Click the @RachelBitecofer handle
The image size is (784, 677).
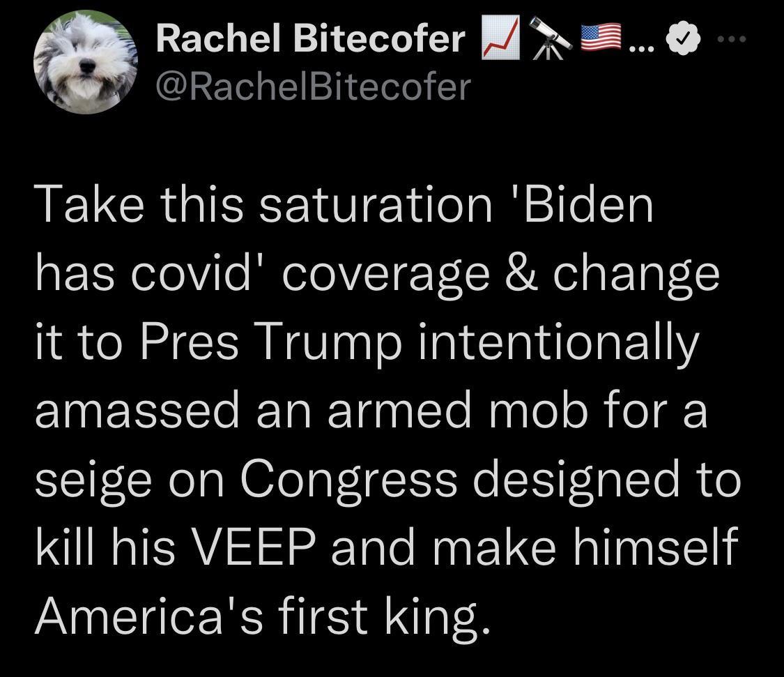(312, 86)
